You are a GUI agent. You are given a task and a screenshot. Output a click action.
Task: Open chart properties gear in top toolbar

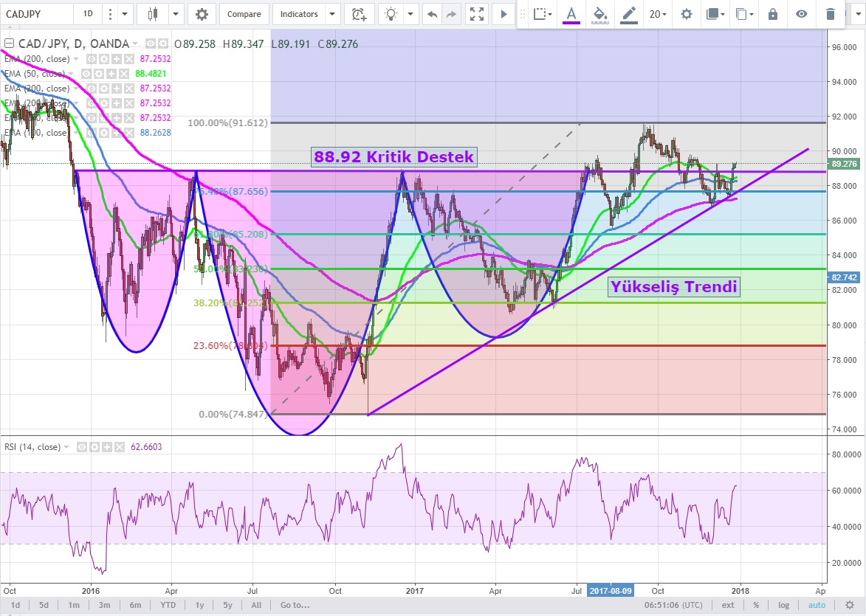(202, 14)
